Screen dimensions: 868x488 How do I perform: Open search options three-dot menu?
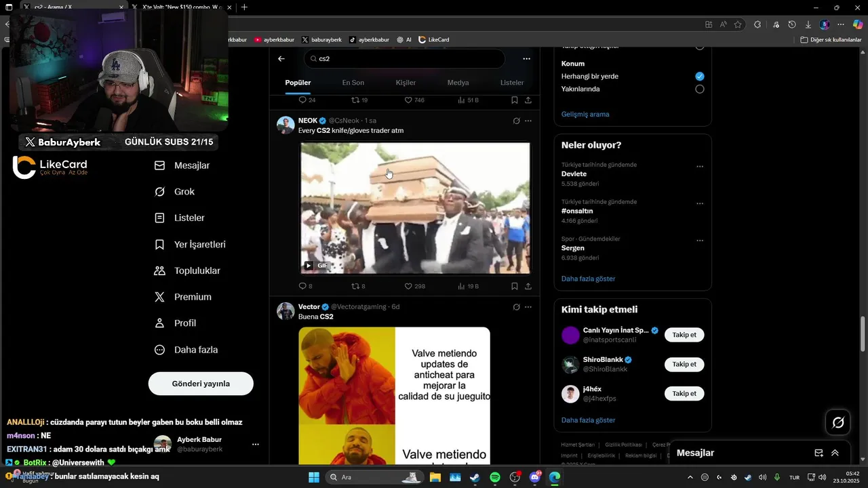tap(526, 59)
